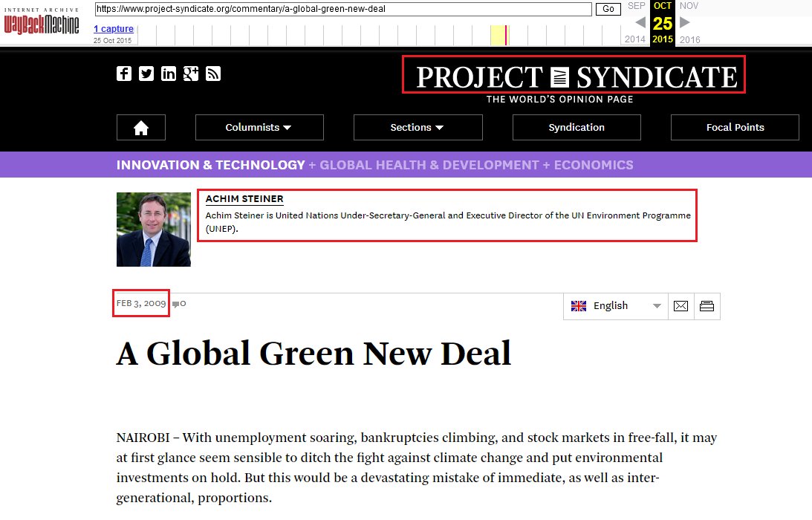Viewport: 812px width, 520px height.
Task: Click 'THE WORLD'S OPINION PAGE' tagline
Action: [x=560, y=100]
